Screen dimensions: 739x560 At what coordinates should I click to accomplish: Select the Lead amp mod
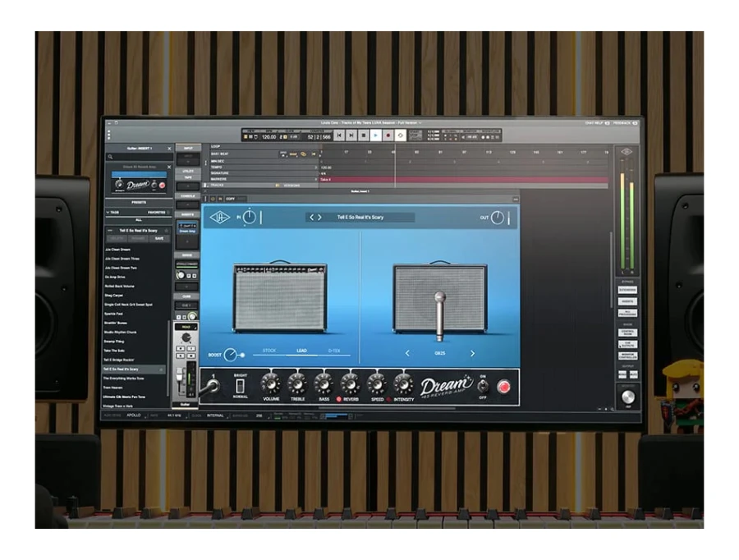301,351
